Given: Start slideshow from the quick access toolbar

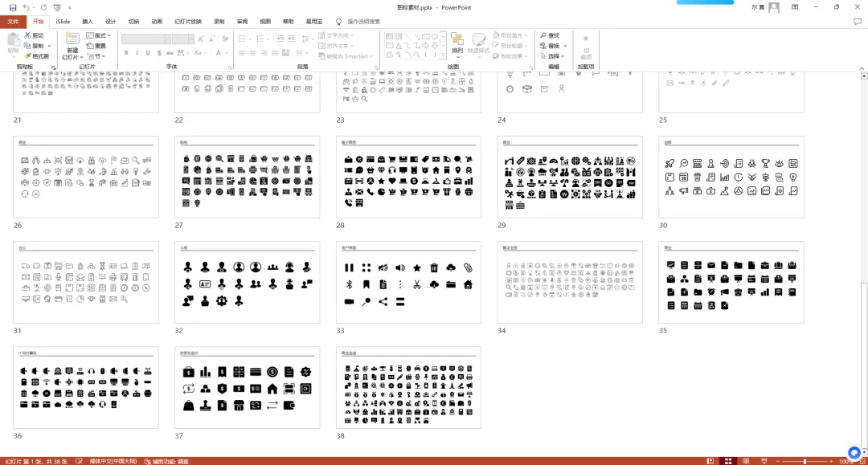Looking at the screenshot, I should pyautogui.click(x=57, y=8).
